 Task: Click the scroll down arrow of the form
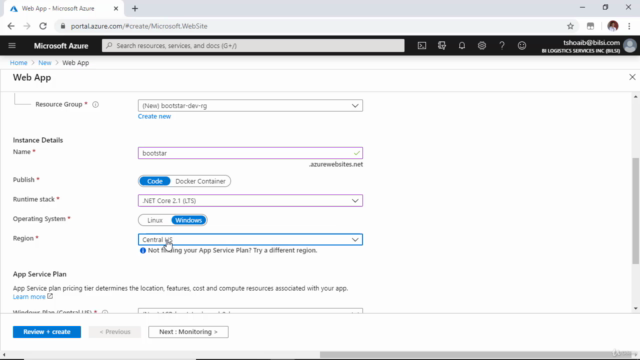(x=636, y=309)
